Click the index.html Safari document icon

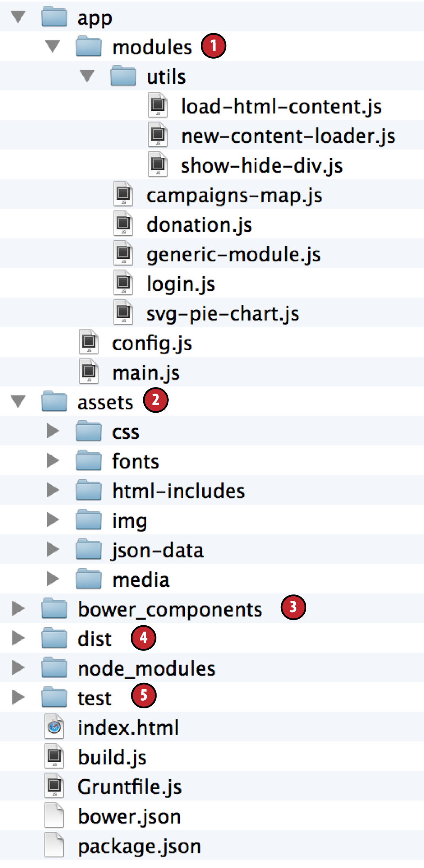[54, 727]
